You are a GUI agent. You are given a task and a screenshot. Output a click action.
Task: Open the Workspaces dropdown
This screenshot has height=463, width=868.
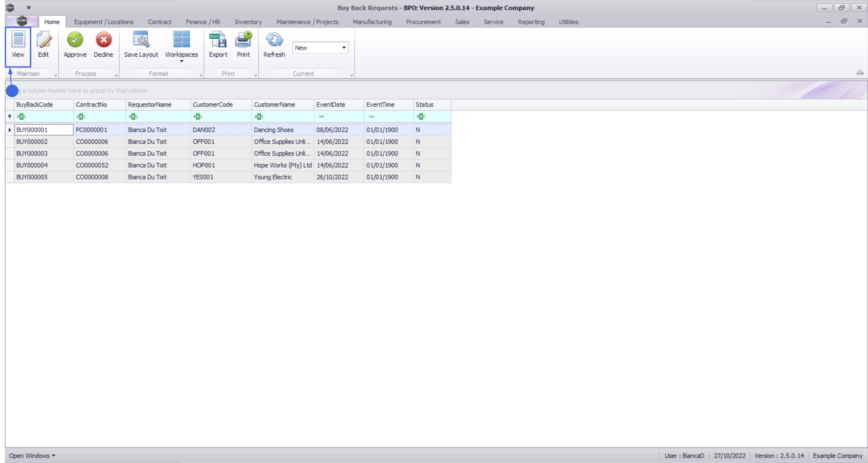[x=182, y=46]
